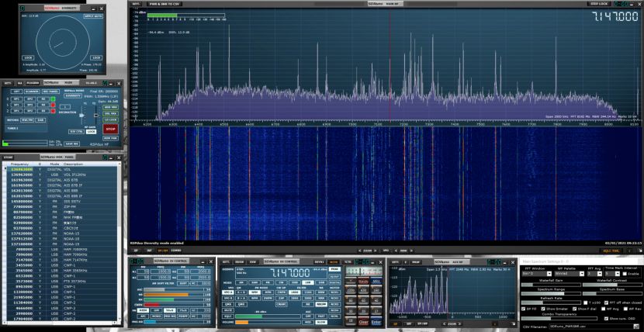
Task: Adjust the Spectrum Base slider
Action: (612, 294)
